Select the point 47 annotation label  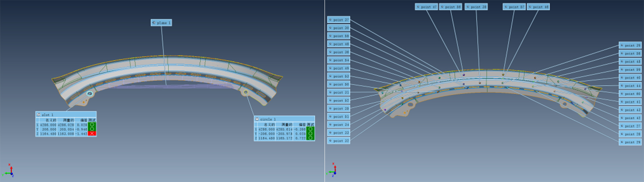point(426,7)
